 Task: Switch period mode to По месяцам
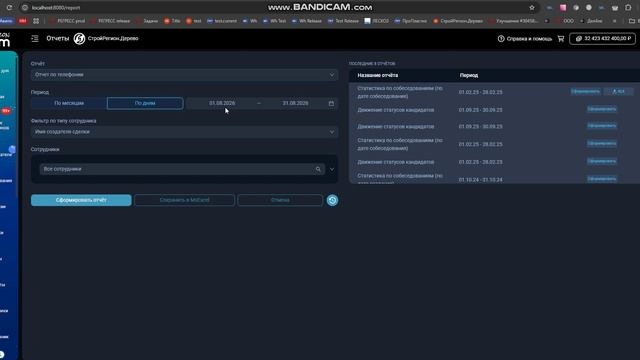[69, 103]
